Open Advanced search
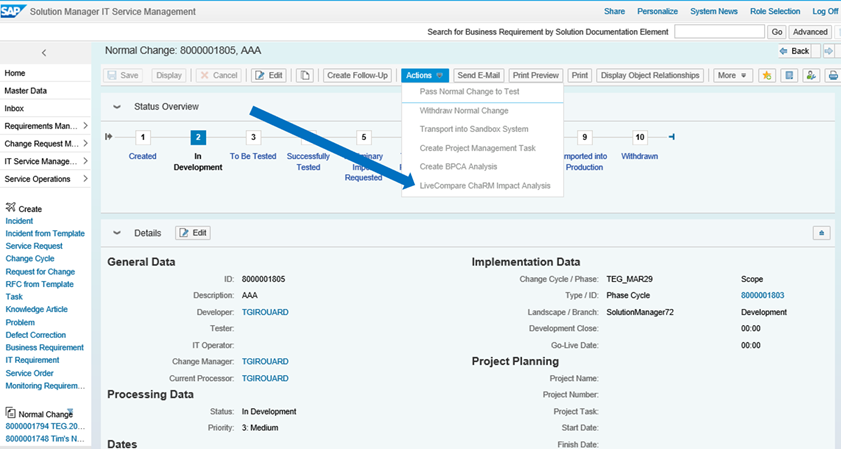 [x=810, y=32]
